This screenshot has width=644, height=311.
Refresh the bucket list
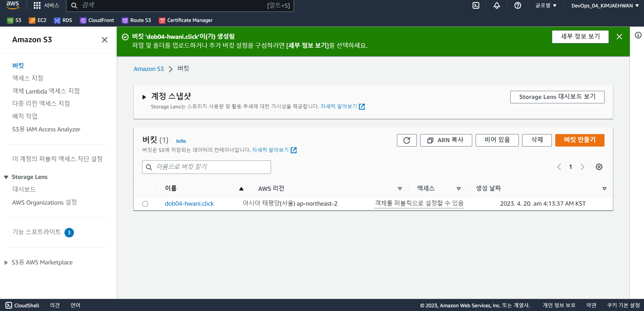(407, 140)
